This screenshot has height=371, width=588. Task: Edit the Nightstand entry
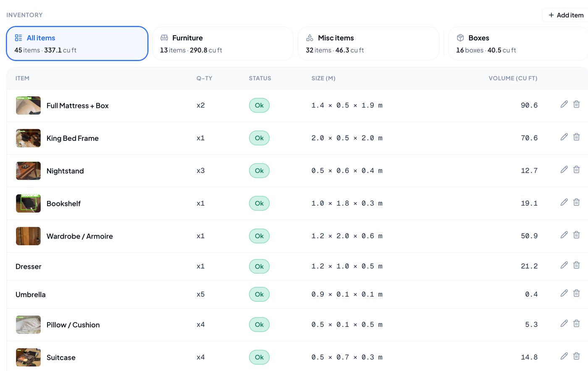[564, 170]
